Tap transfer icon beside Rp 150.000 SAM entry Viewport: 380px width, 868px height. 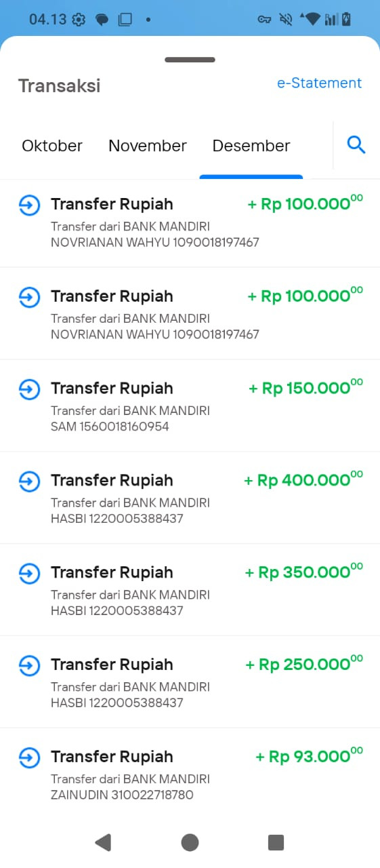[x=29, y=389]
